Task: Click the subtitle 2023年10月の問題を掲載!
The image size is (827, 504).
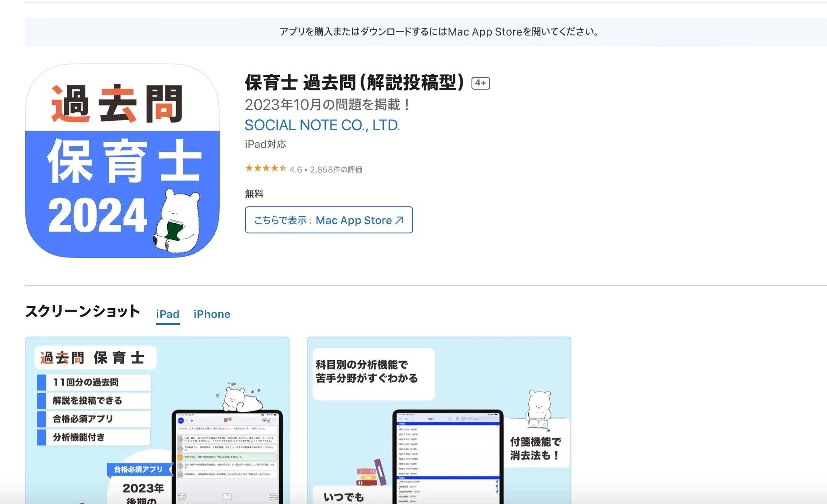Action: pos(328,104)
